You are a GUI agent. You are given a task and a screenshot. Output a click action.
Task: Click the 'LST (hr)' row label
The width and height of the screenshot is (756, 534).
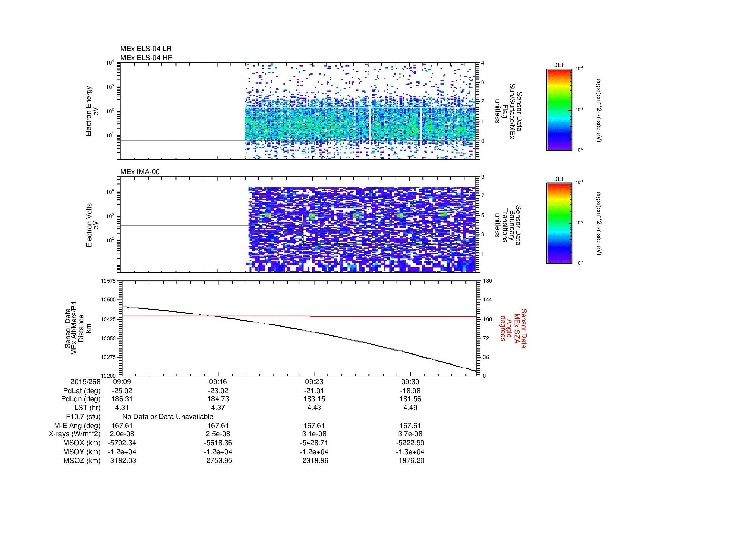(87, 408)
